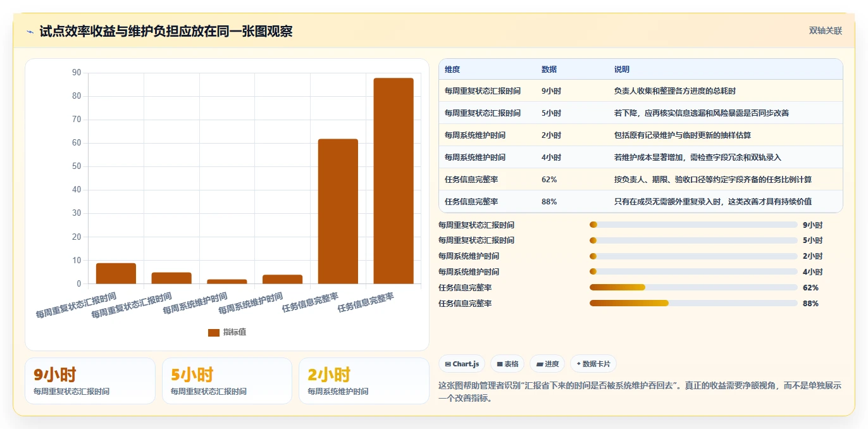The height and width of the screenshot is (429, 868).
Task: Click the 40 label on the y-axis
Action: coord(77,190)
